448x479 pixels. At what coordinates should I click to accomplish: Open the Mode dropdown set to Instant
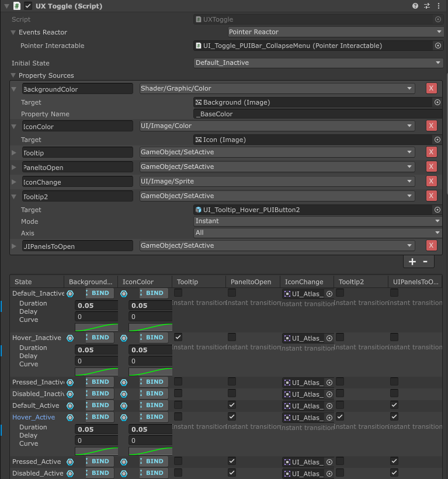[318, 221]
